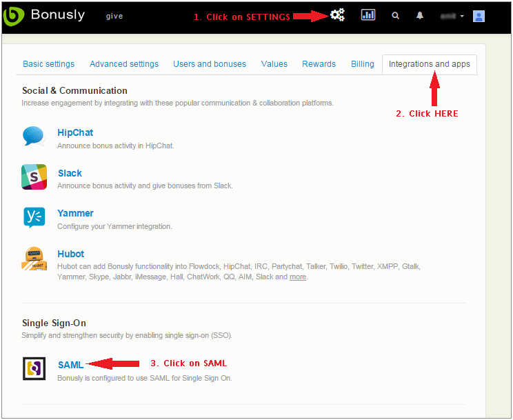This screenshot has width=513, height=420.
Task: Open the Slack integration link
Action: [x=70, y=173]
